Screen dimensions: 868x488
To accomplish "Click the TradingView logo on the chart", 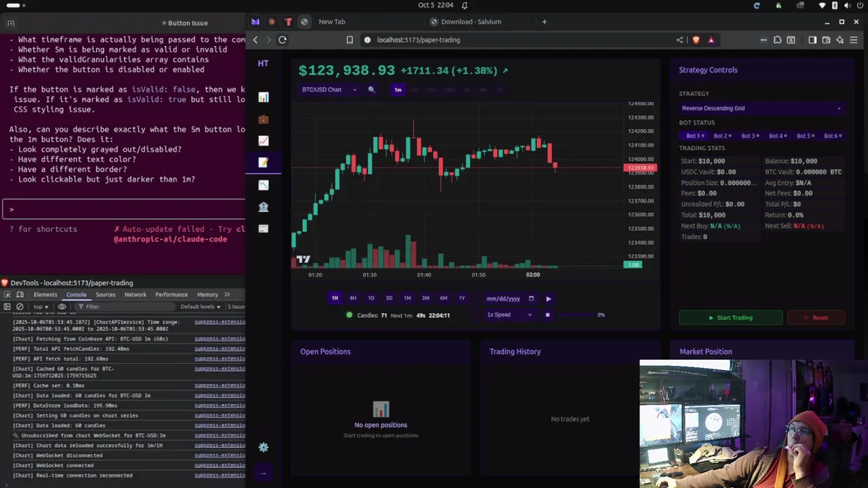I will 303,259.
